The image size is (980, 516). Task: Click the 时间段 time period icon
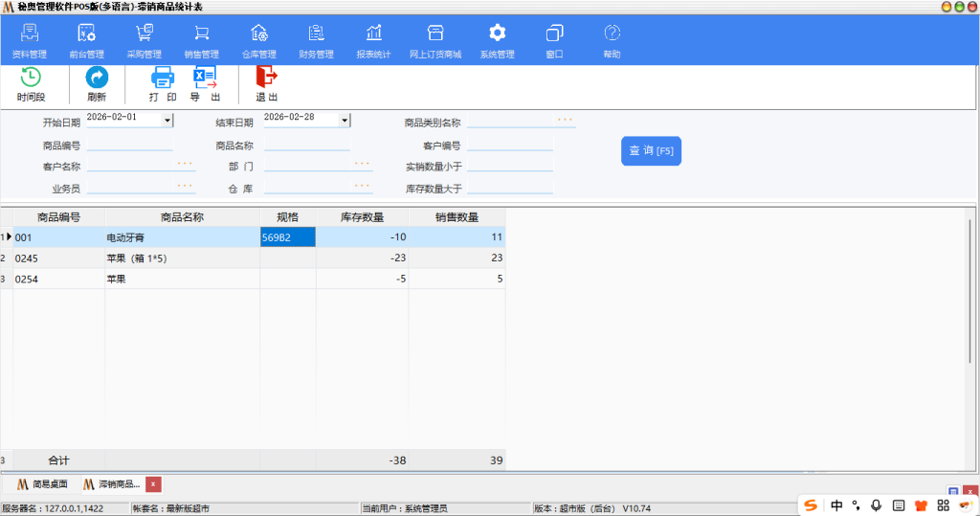[31, 79]
